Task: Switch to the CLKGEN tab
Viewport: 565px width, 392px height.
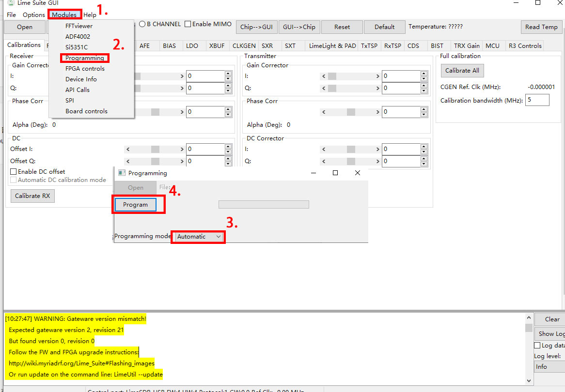Action: (244, 45)
